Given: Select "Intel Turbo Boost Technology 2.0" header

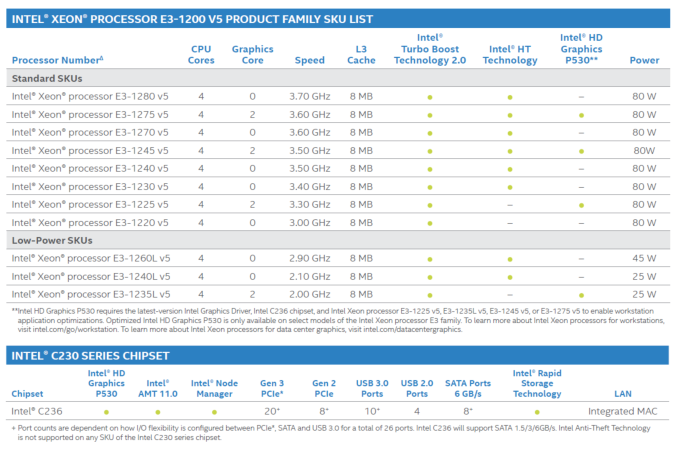Looking at the screenshot, I should tap(430, 49).
